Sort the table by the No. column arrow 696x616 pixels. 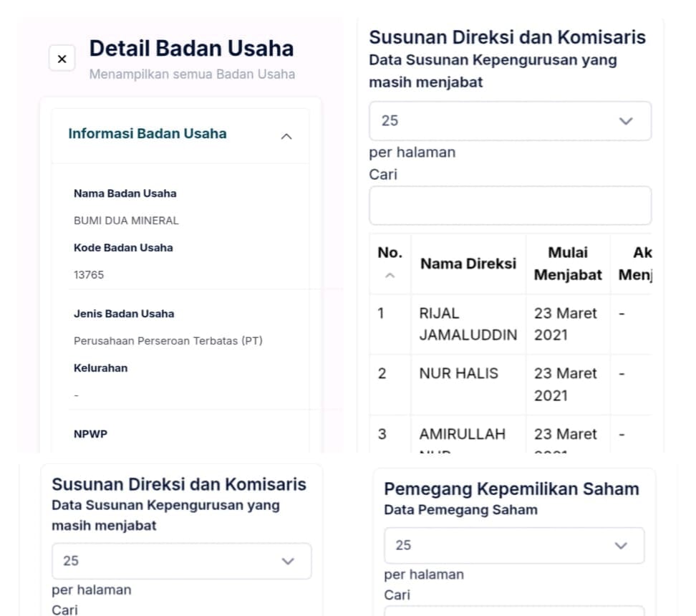(x=390, y=275)
